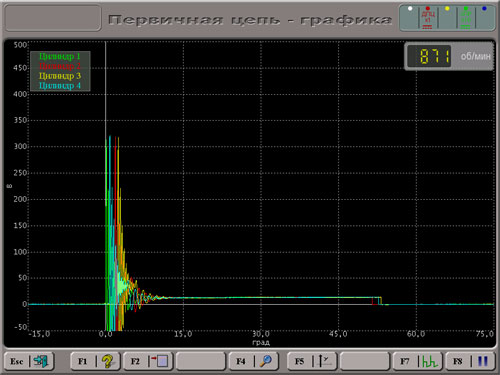Select the yellow channel indicator
Image resolution: width=500 pixels, height=375 pixels.
(447, 9)
